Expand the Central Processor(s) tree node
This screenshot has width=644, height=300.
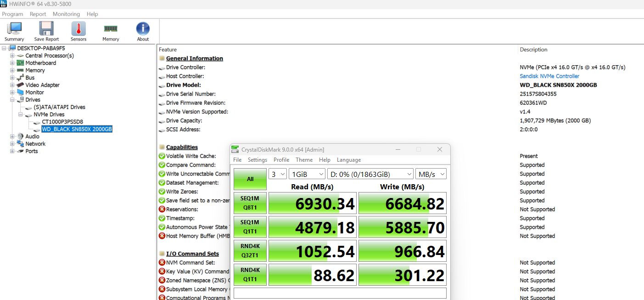[12, 56]
